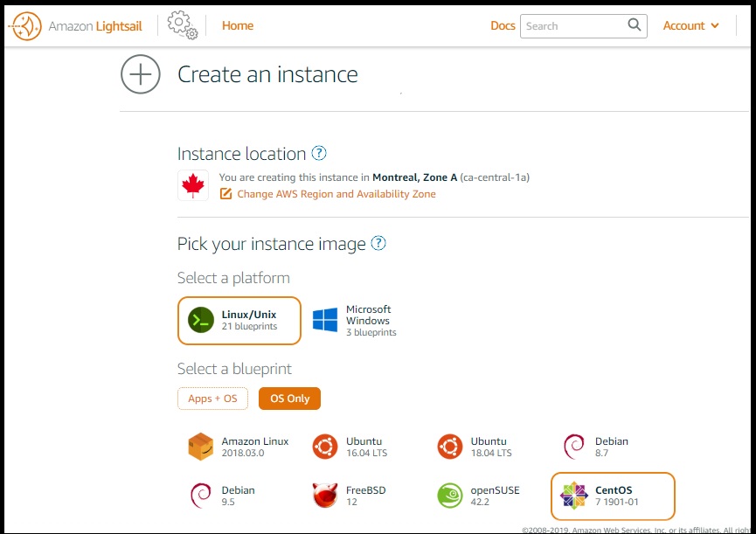Click the search magnifier icon
The height and width of the screenshot is (534, 756).
pyautogui.click(x=635, y=25)
